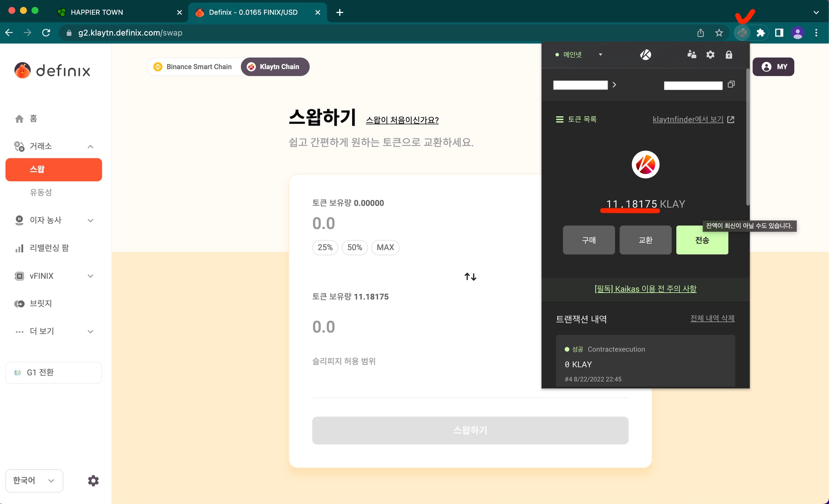
Task: Open Definix settings gear in sidebar
Action: click(x=93, y=481)
